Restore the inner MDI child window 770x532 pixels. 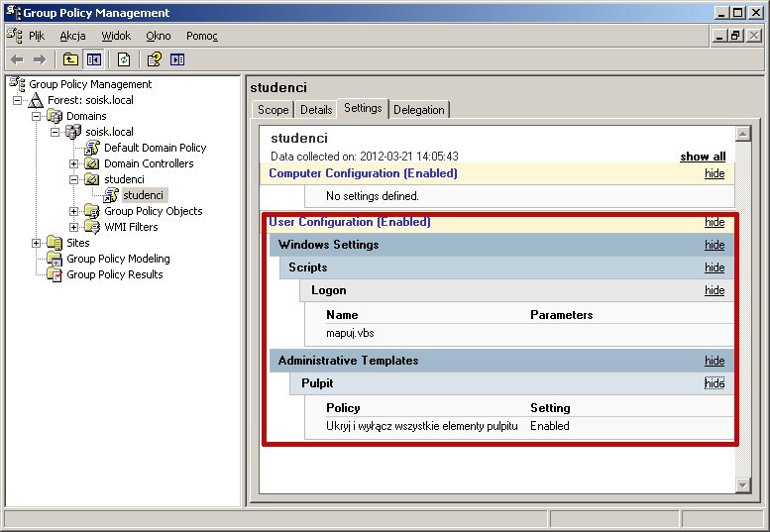pyautogui.click(x=735, y=36)
